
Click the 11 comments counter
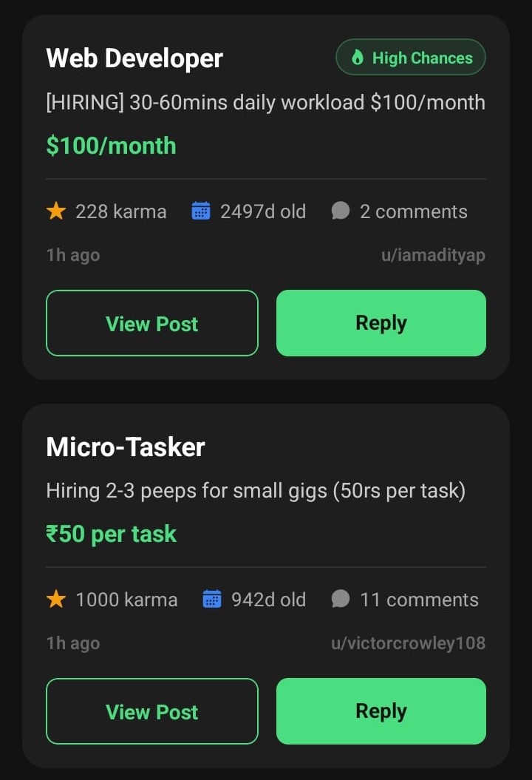[420, 599]
